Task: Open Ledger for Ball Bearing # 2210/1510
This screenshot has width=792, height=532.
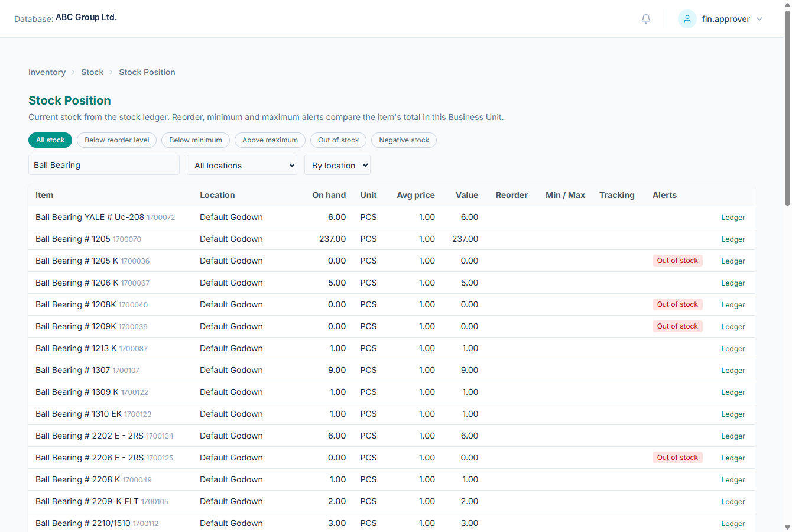Action: coord(733,524)
